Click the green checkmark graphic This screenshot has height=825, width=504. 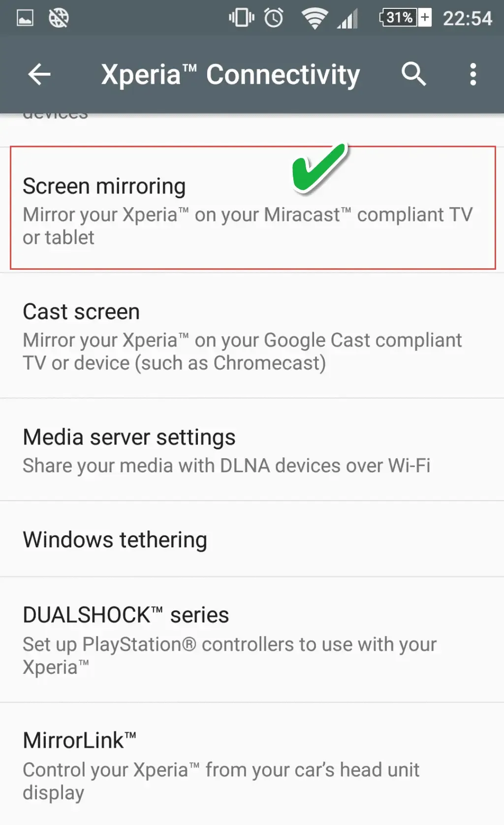coord(320,168)
